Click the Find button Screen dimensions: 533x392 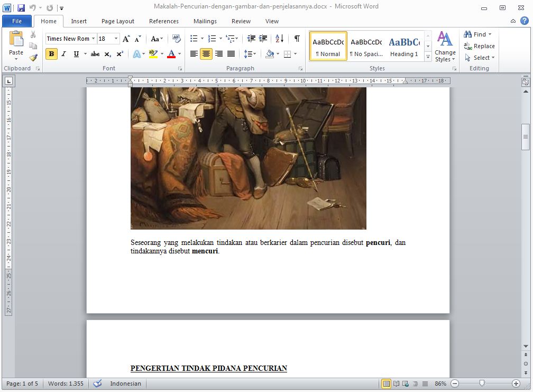477,34
